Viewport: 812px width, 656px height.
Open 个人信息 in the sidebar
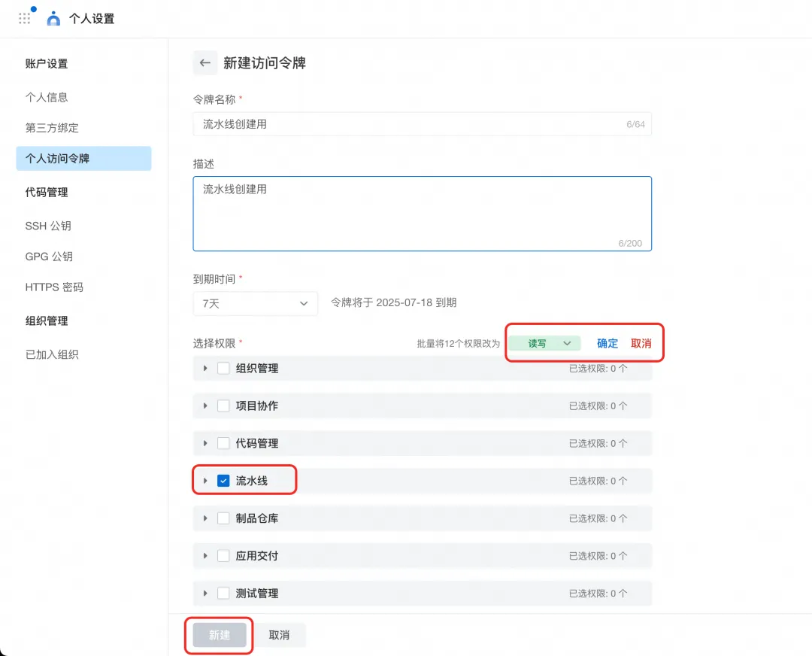point(47,97)
